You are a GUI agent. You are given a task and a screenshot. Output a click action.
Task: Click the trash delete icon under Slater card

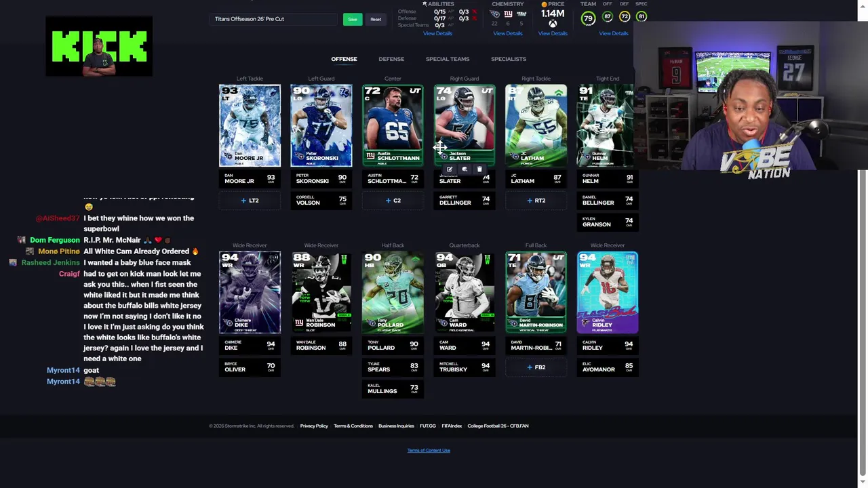[479, 169]
